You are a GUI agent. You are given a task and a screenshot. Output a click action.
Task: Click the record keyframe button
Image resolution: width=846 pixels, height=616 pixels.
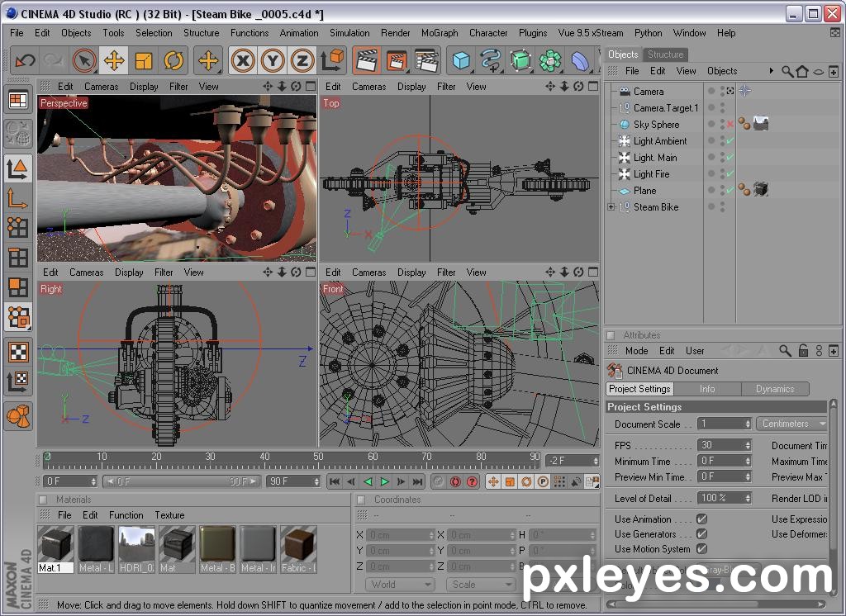(x=455, y=481)
